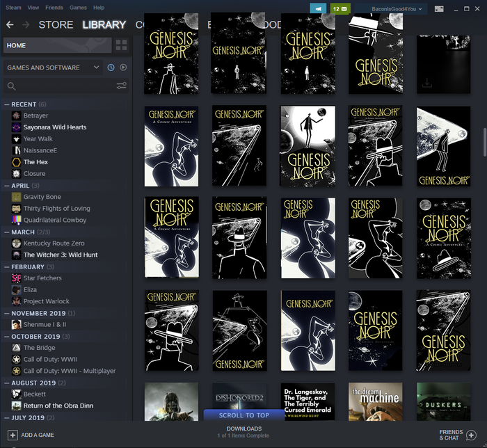
Task: Open the Games menu
Action: pos(78,8)
